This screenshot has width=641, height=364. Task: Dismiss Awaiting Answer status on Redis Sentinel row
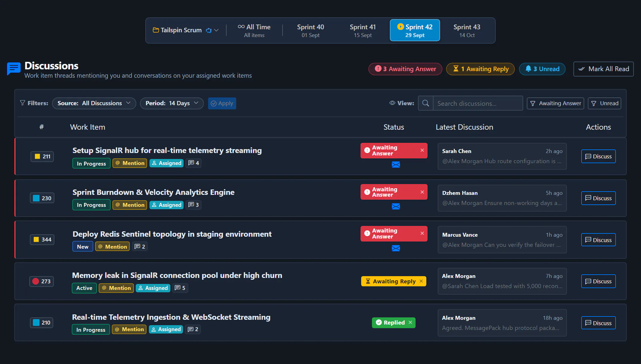[x=422, y=233]
